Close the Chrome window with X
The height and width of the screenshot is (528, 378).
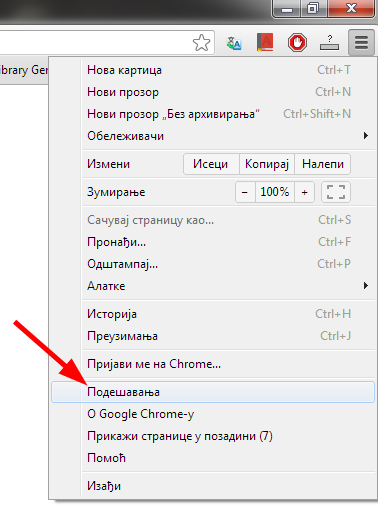(x=351, y=8)
